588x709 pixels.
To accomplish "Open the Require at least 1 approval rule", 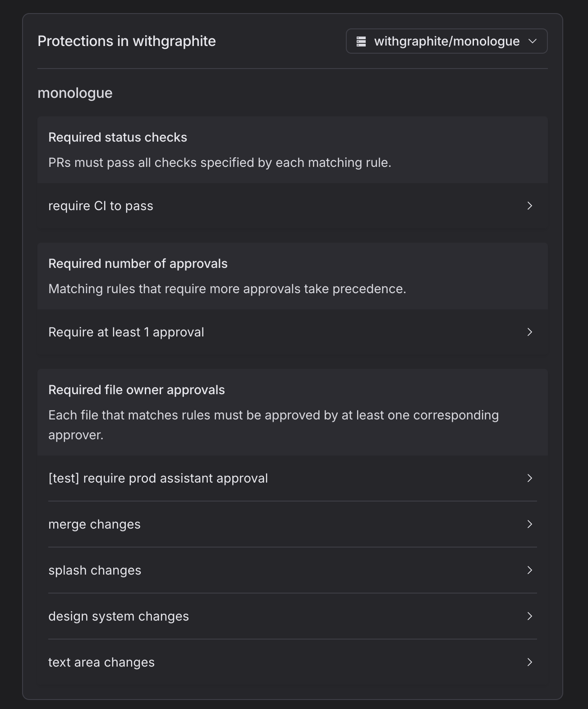I will point(293,332).
